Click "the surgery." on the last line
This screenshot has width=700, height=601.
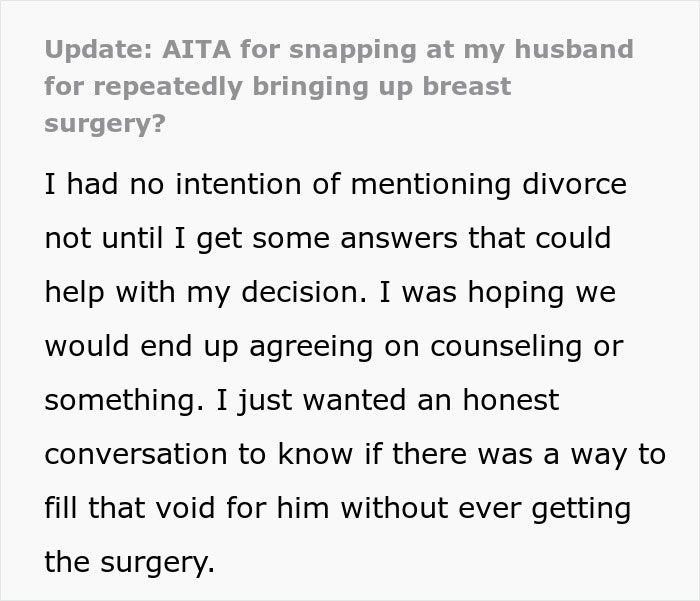(129, 563)
